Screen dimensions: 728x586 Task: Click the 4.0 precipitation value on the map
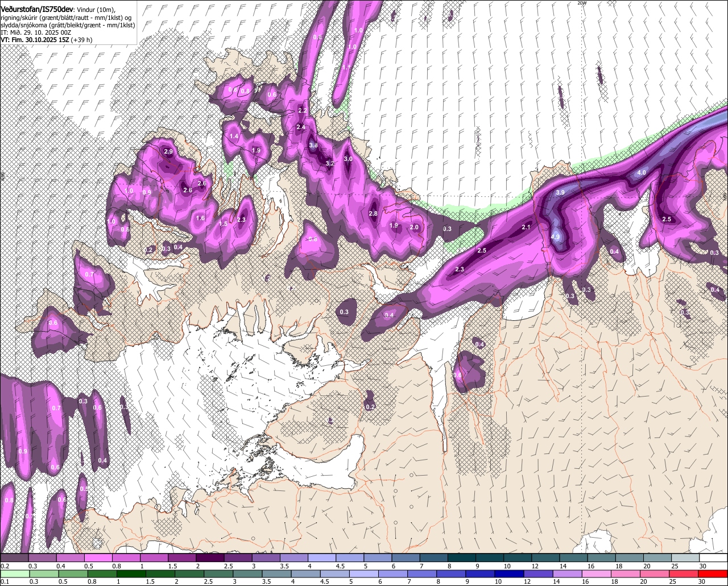tap(642, 172)
